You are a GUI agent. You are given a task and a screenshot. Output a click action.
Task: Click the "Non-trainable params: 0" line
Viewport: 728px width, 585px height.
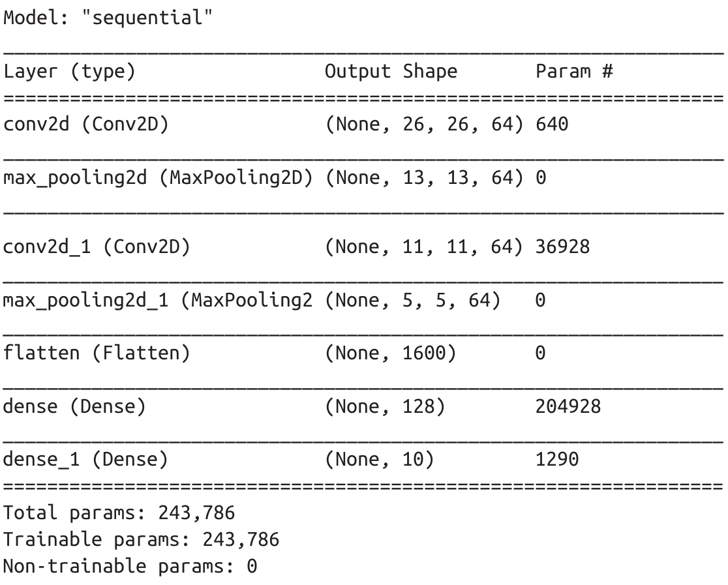click(130, 566)
